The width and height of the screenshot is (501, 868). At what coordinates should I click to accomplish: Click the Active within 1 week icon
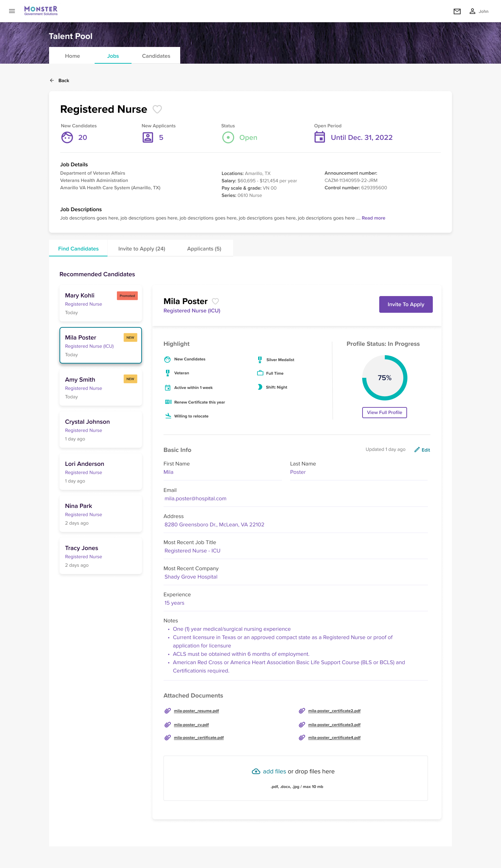[x=168, y=388]
